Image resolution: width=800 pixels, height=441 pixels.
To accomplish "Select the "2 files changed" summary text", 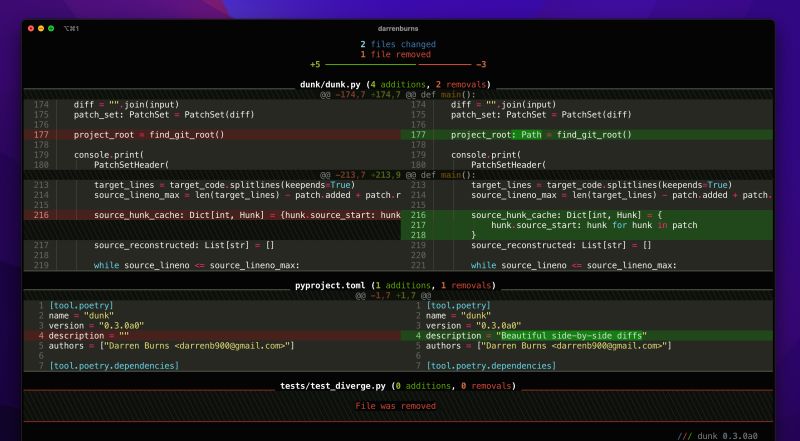I will [x=398, y=44].
